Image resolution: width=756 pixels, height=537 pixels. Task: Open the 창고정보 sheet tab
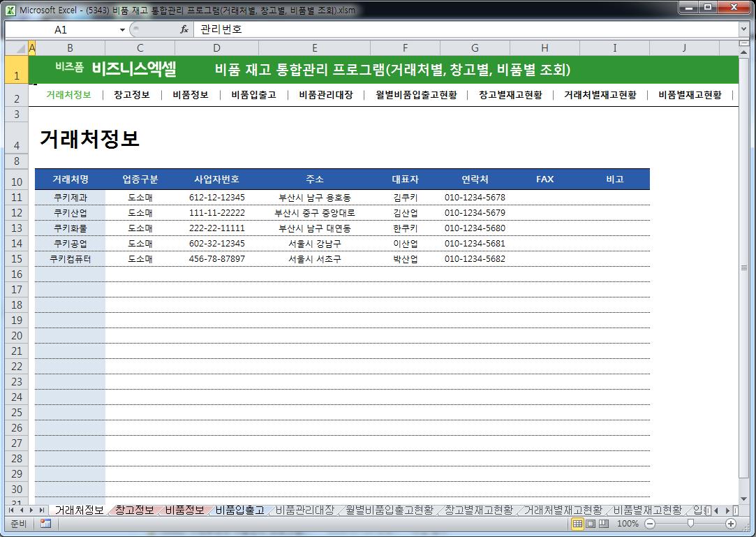pos(135,510)
